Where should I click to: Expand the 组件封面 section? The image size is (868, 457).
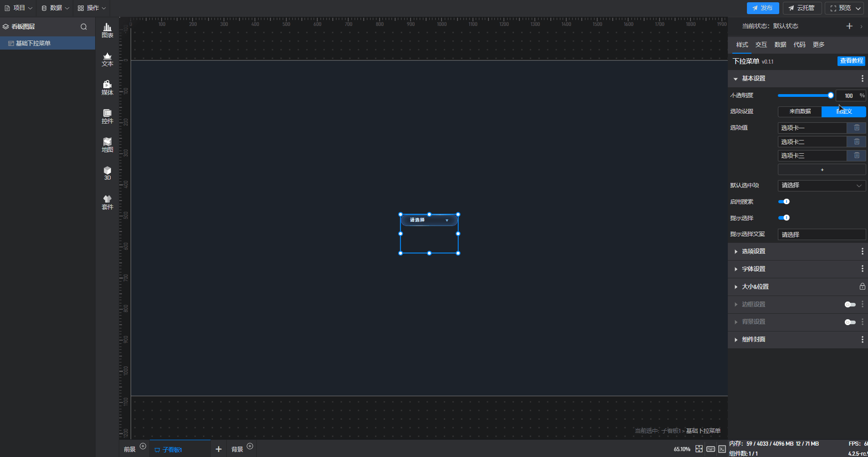tap(736, 340)
